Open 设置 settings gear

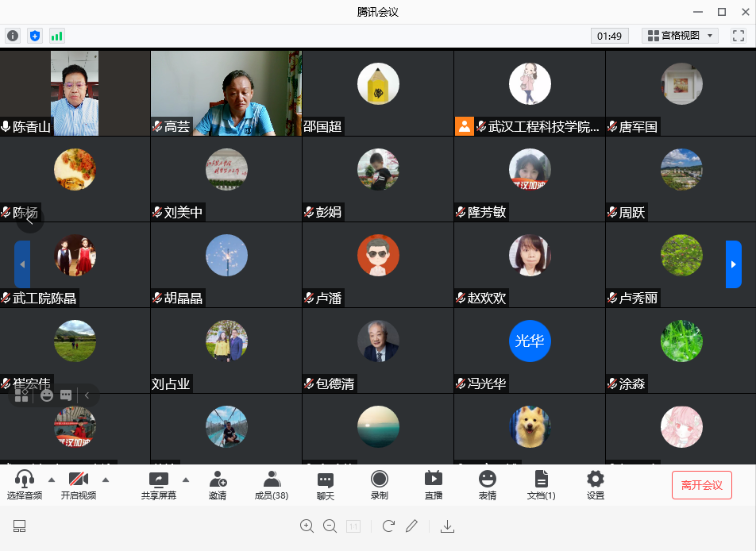pos(595,484)
